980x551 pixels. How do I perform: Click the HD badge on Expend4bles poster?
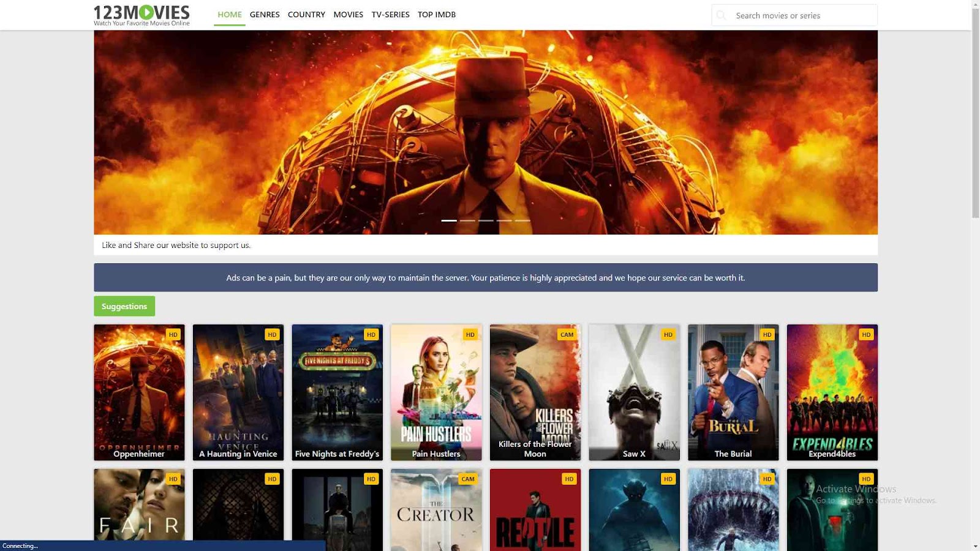coord(866,334)
